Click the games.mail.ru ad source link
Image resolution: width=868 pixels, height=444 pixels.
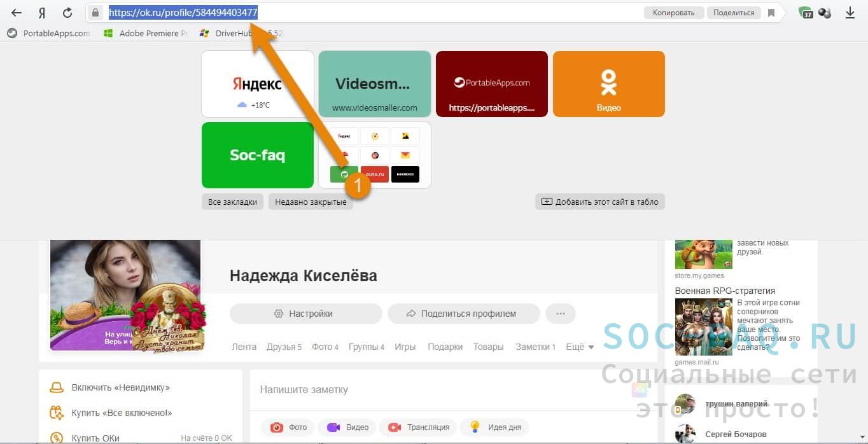pos(697,362)
